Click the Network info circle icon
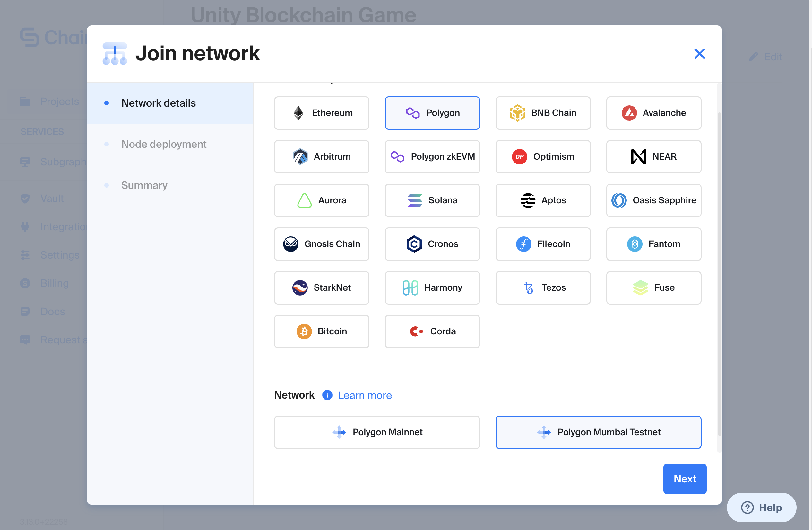 327,395
